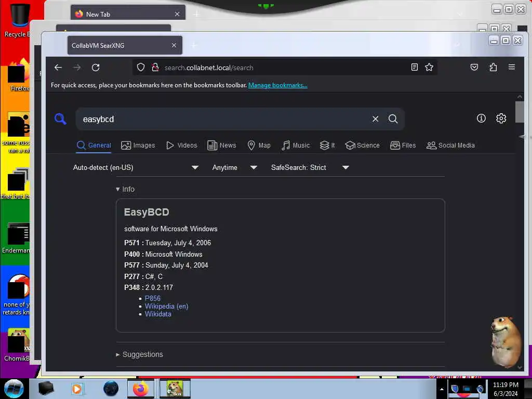The image size is (532, 399).
Task: Click the address bar URL field
Action: [285, 68]
